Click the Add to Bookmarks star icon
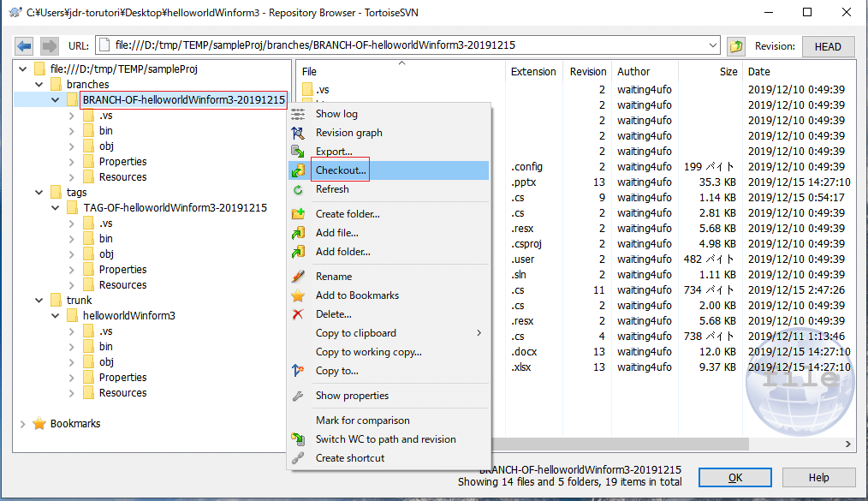Screen dimensions: 868x501 [298, 295]
